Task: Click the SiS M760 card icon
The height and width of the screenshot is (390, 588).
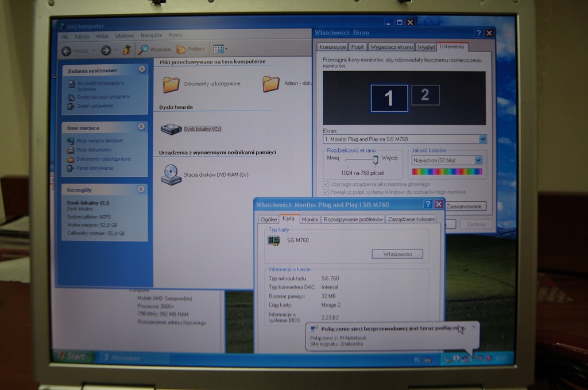Action: (274, 240)
